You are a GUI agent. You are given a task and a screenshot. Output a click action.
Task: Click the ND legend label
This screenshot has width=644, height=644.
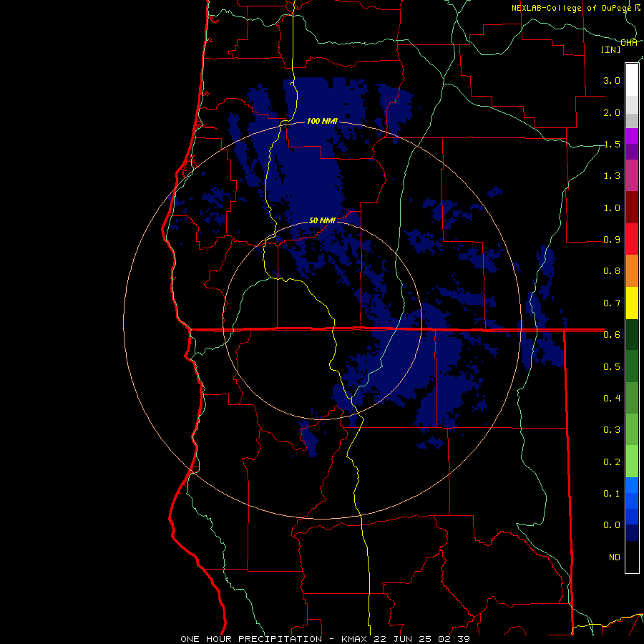615,557
